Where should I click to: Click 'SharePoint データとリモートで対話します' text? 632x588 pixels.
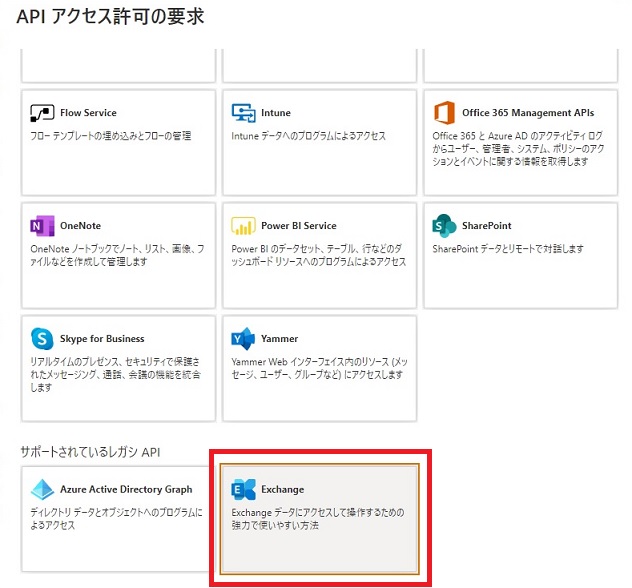(x=508, y=249)
